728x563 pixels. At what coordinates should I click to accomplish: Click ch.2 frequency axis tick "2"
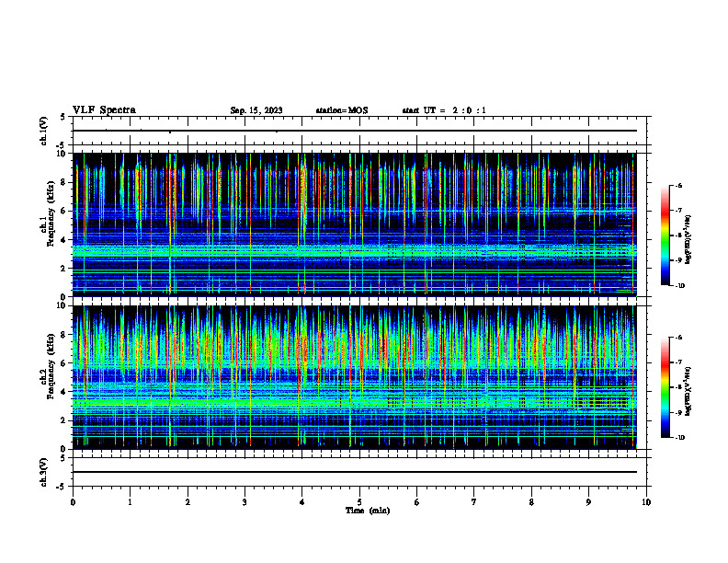point(64,420)
